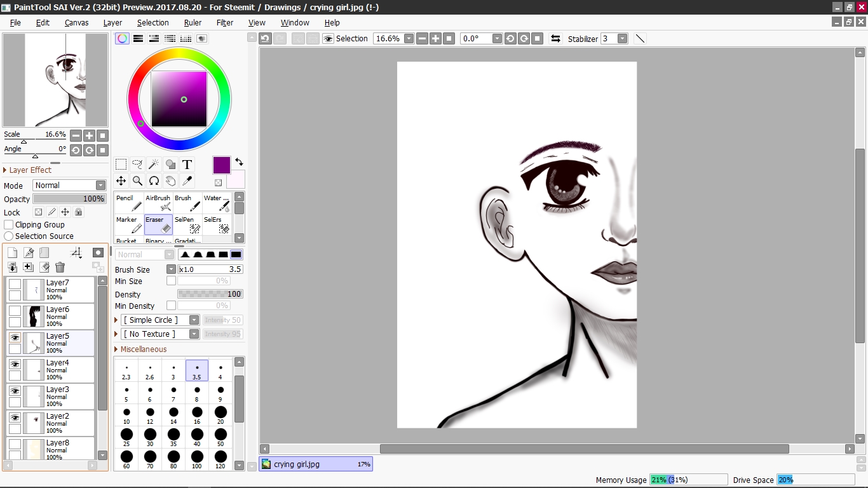This screenshot has height=488, width=868.
Task: Toggle the selection visibility eye in toolbar
Action: (x=328, y=39)
